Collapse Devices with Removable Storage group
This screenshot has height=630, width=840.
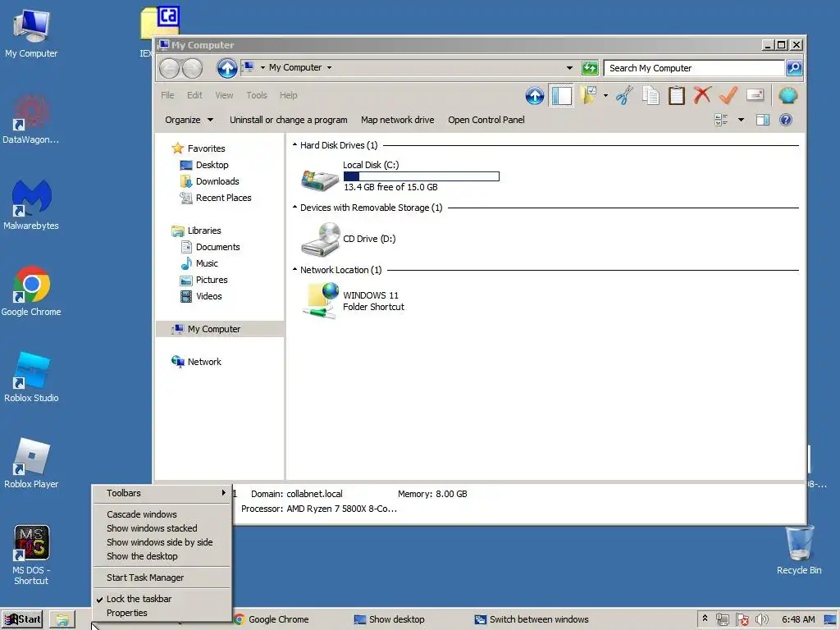(x=294, y=207)
